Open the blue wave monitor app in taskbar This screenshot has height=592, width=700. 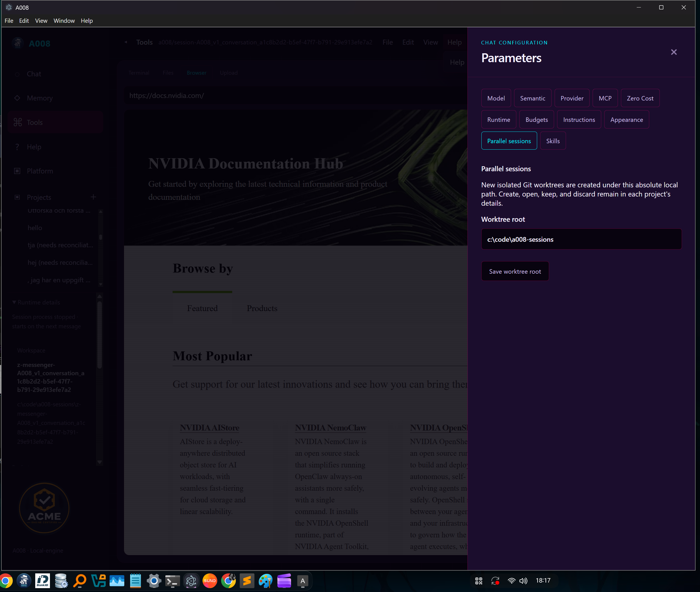click(117, 581)
